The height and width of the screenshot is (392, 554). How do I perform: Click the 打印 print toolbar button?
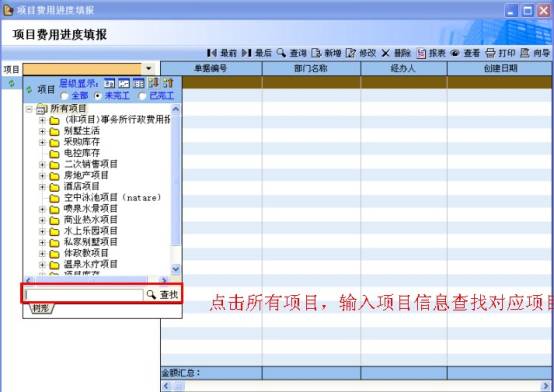pyautogui.click(x=500, y=53)
